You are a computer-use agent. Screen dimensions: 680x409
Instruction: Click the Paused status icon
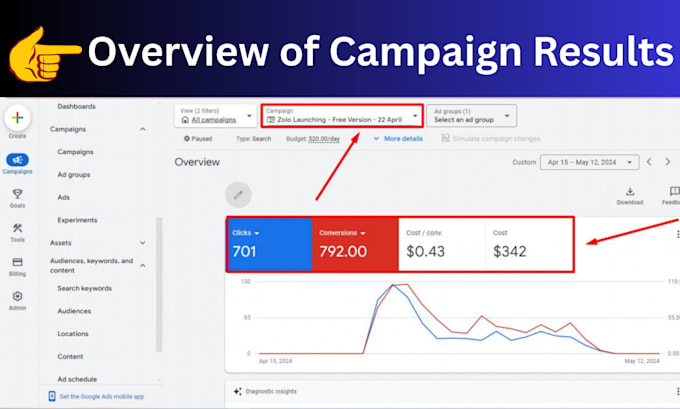coord(186,139)
